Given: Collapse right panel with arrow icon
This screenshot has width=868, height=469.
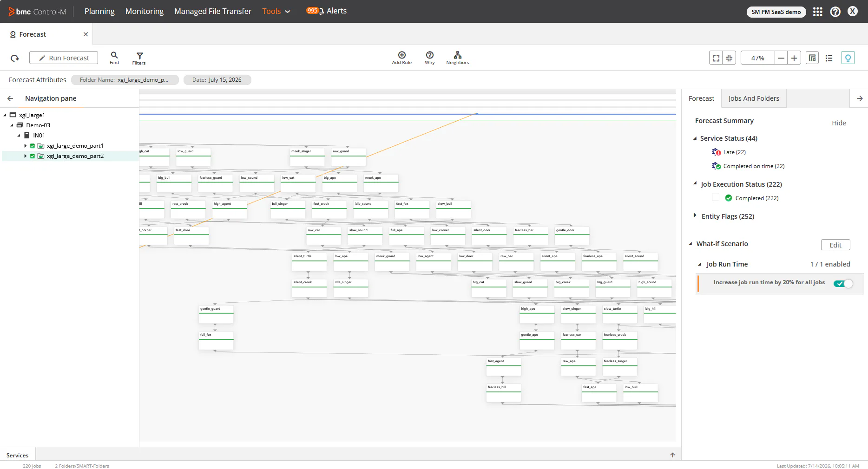Looking at the screenshot, I should coord(860,98).
